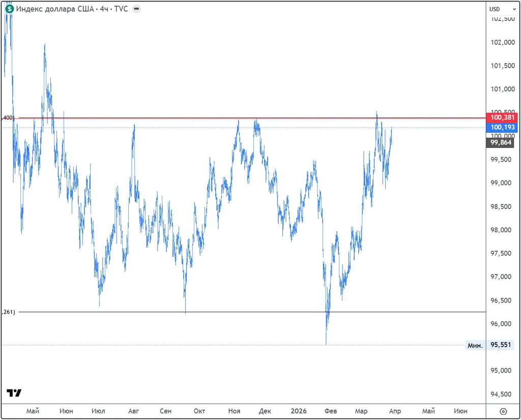Screen dimensions: 521x420
Task: Select the red horizontal resistance line
Action: (x=305, y=118)
